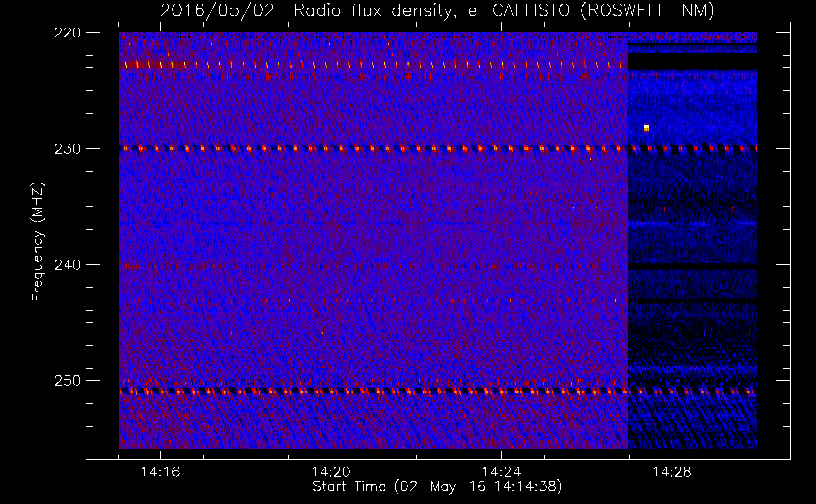Screen dimensions: 816x504
Task: Select the 240 frequency axis label
Action: click(x=68, y=265)
